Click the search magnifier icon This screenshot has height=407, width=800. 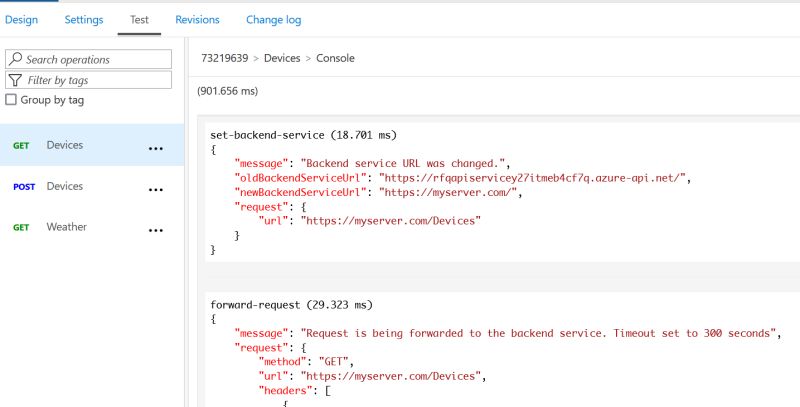coord(16,59)
